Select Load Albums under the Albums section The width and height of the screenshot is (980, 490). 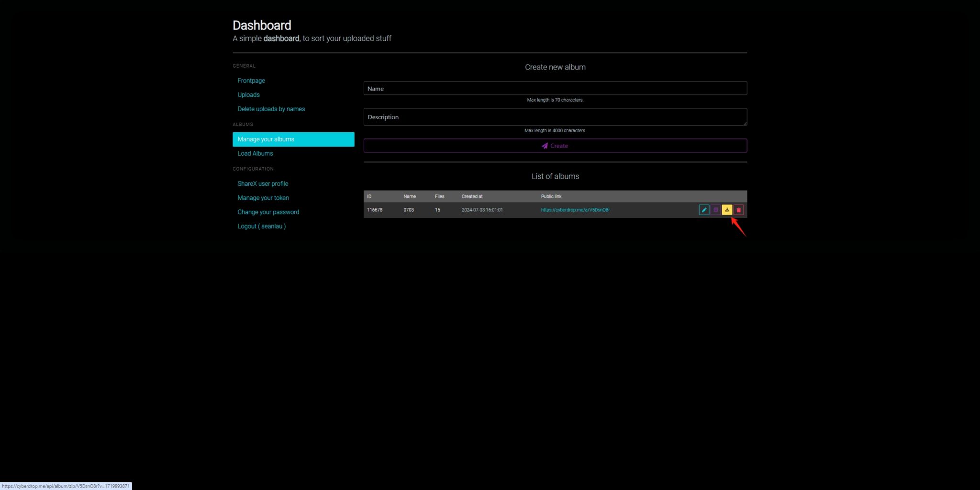click(x=255, y=153)
